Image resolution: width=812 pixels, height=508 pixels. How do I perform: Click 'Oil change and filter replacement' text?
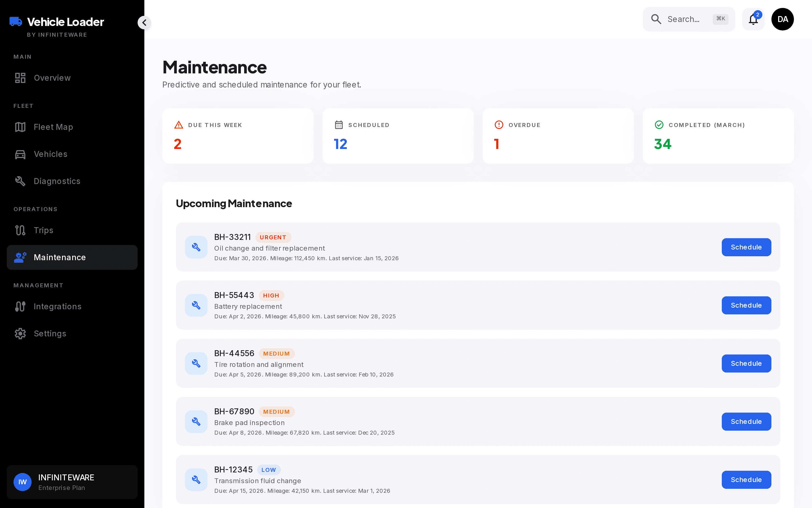(270, 248)
